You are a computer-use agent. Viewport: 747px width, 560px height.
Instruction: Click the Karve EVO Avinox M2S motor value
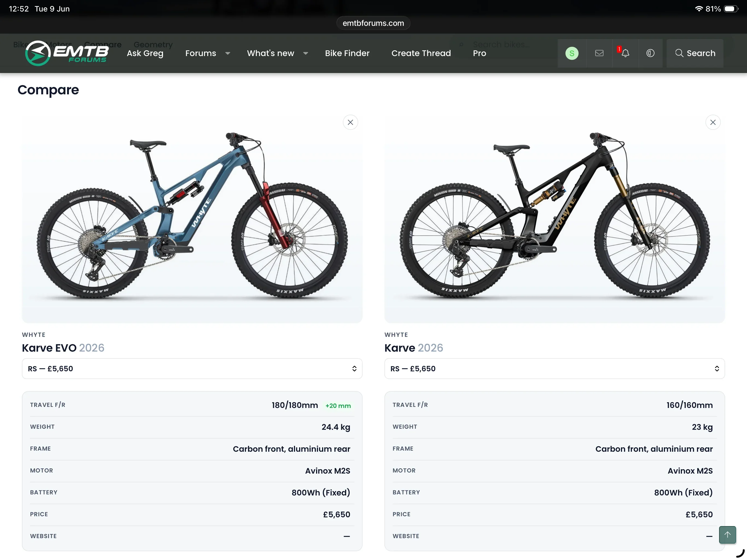(328, 471)
